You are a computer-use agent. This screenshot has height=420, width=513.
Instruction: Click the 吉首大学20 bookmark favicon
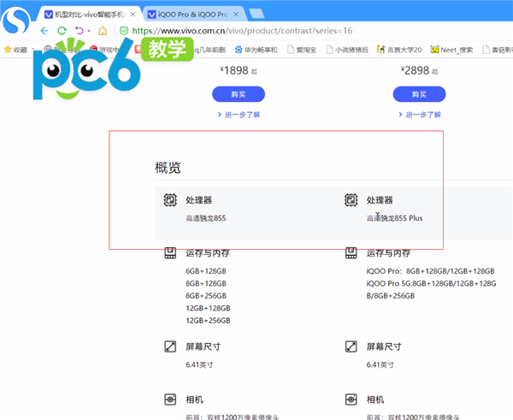(380, 50)
